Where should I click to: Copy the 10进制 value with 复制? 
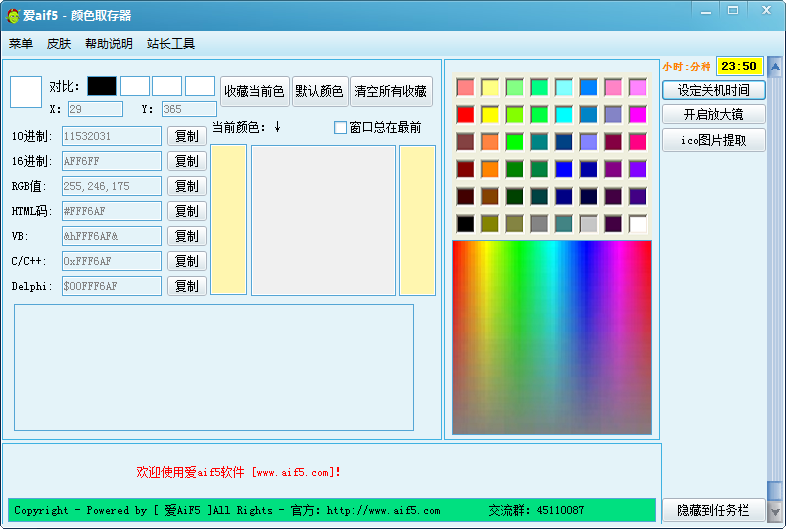tap(187, 136)
